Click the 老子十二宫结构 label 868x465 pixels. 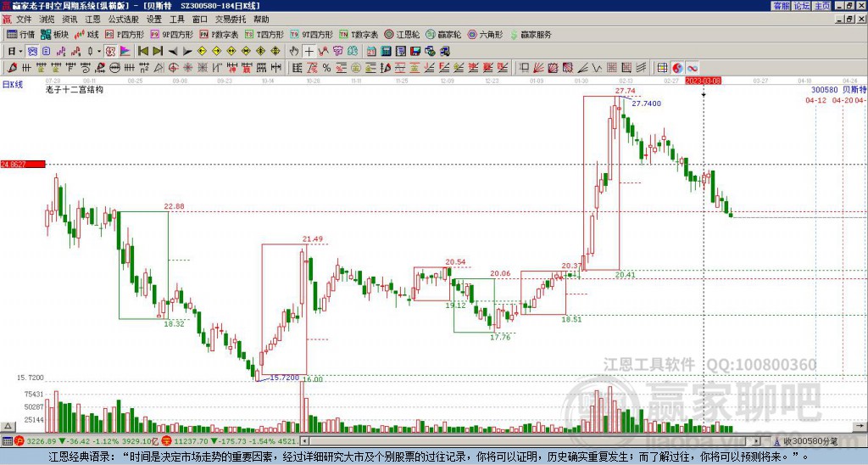click(75, 89)
